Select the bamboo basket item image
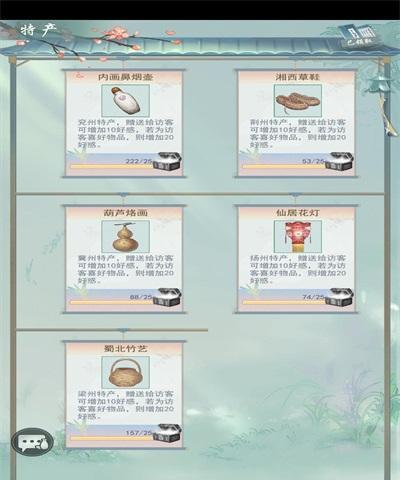This screenshot has width=400, height=480. (125, 372)
